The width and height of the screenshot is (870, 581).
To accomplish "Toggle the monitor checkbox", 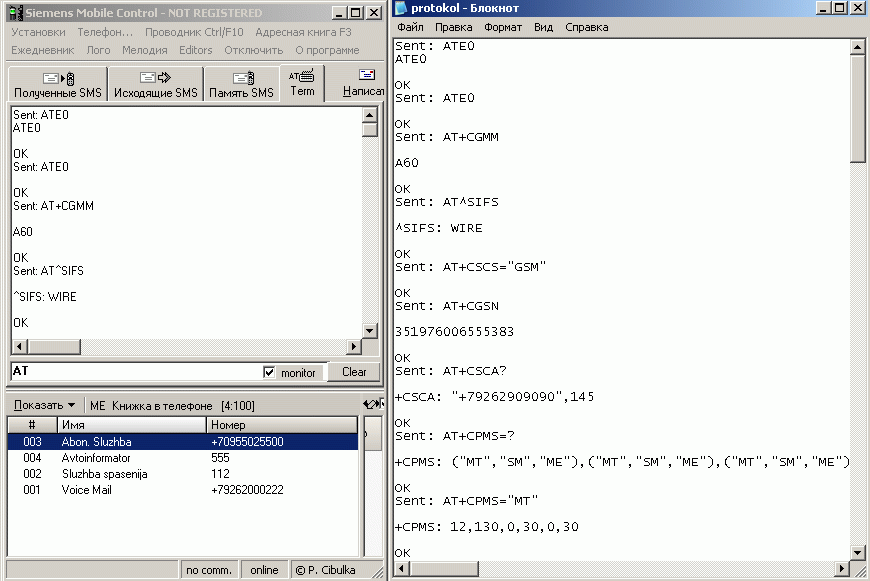I will tap(269, 372).
